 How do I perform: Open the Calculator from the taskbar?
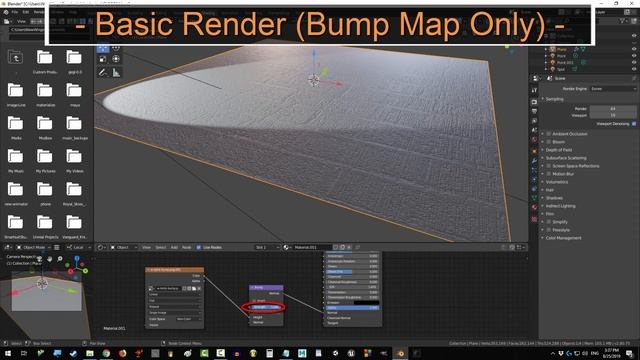(269, 353)
